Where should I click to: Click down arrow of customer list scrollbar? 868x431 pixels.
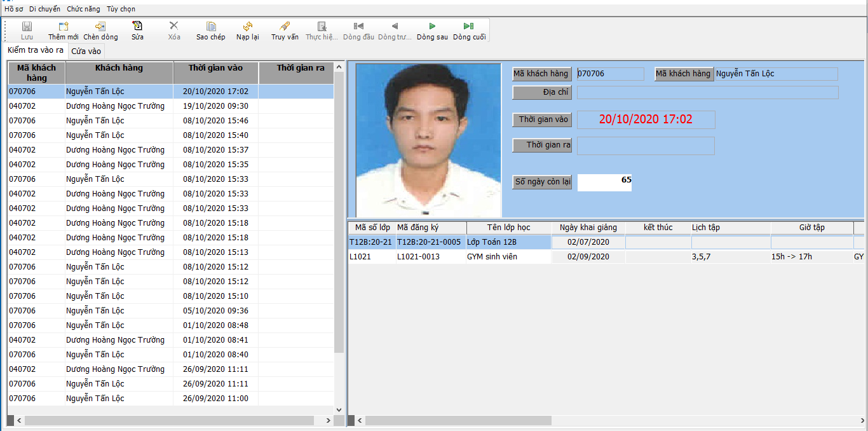tap(339, 410)
